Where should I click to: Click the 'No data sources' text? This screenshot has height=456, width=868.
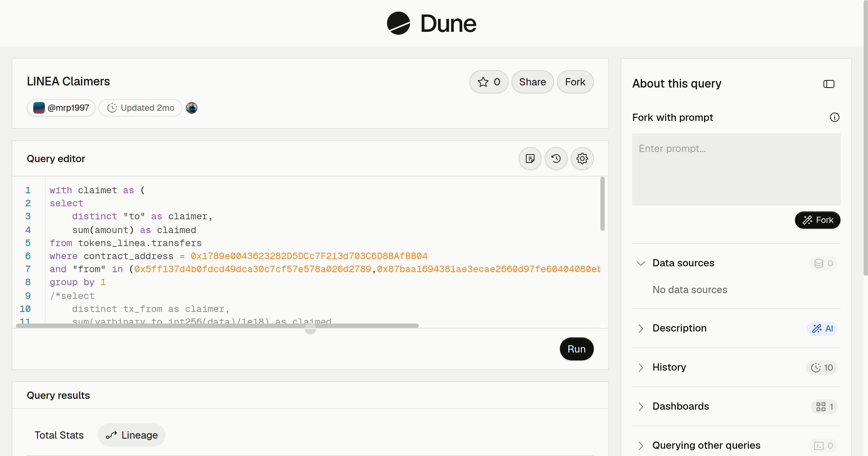tap(690, 290)
